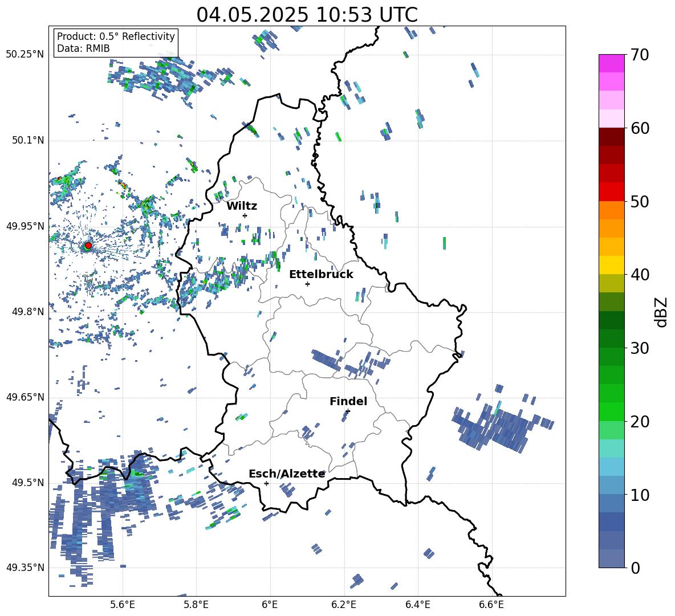The image size is (675, 616).
Task: Click the 6.2°E longitude label
Action: 344,605
